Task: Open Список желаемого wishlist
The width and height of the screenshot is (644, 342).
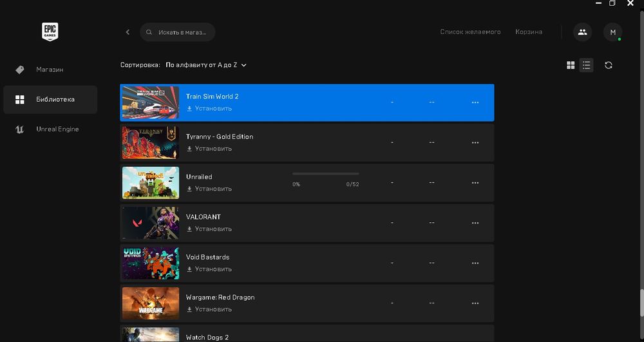Action: coord(470,32)
